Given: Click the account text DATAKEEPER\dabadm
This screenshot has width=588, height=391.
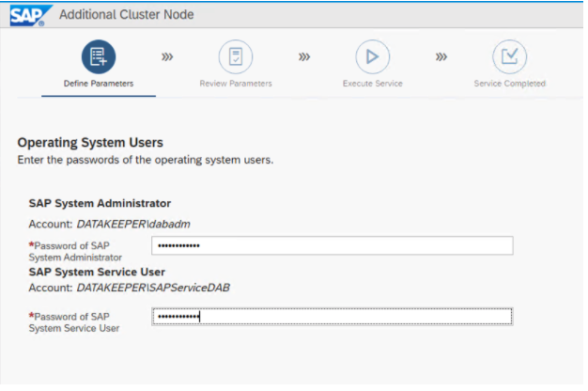Looking at the screenshot, I should (133, 224).
